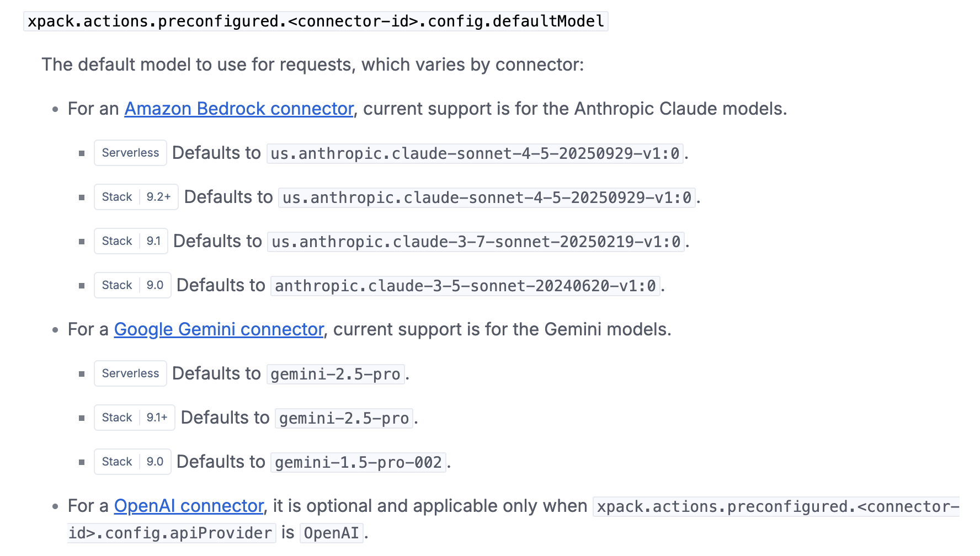Click the Stack 9.2+ version badge
This screenshot has width=980, height=556.
[136, 197]
